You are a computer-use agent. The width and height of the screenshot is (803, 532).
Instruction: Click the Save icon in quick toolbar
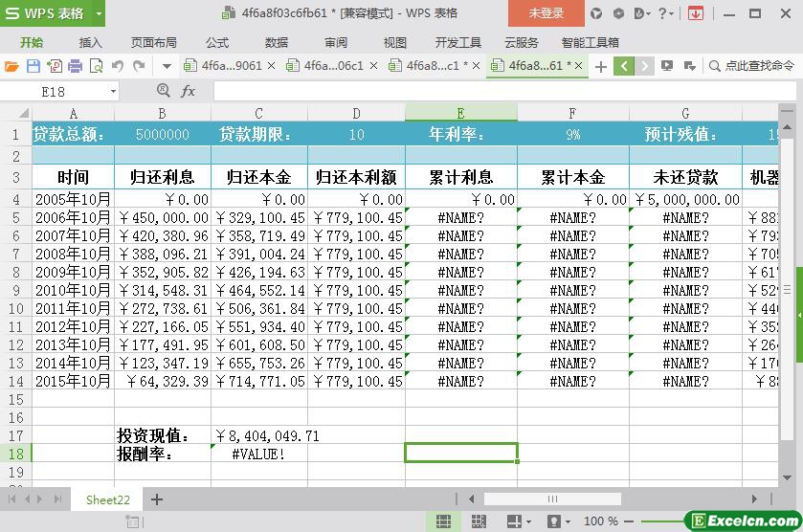(x=33, y=66)
